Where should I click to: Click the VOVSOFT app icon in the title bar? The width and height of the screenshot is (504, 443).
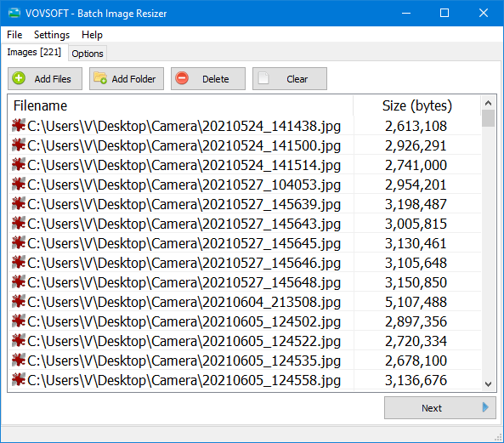[14, 14]
